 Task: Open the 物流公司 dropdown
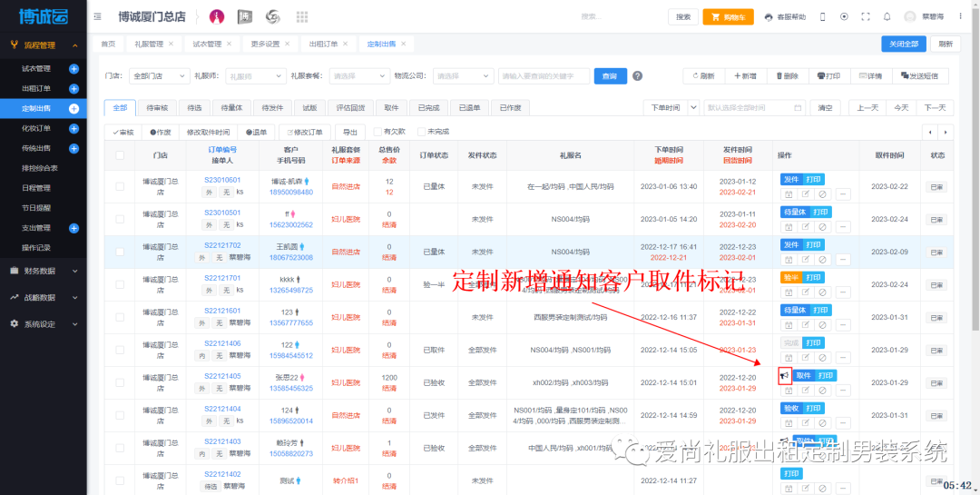point(463,75)
